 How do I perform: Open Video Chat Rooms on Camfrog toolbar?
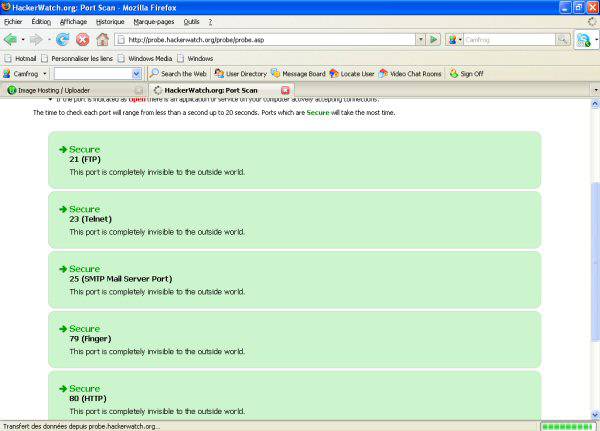tap(410, 73)
